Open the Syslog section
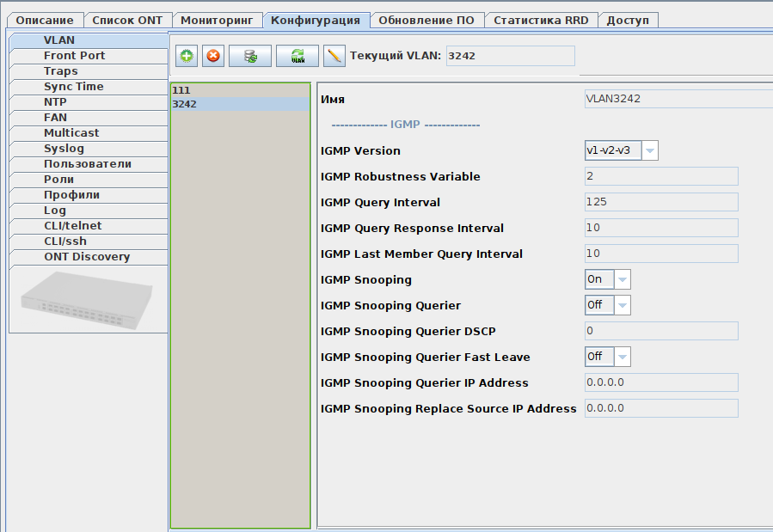773x532 pixels. [89, 149]
